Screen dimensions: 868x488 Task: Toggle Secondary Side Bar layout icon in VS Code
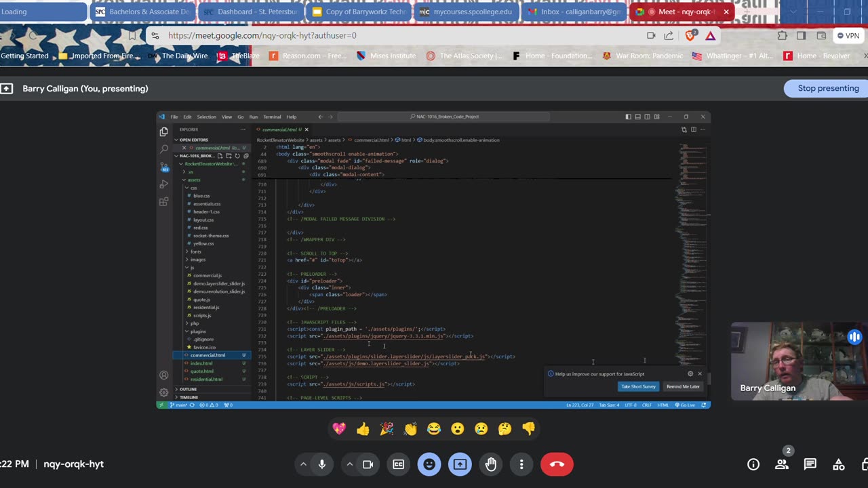click(647, 117)
